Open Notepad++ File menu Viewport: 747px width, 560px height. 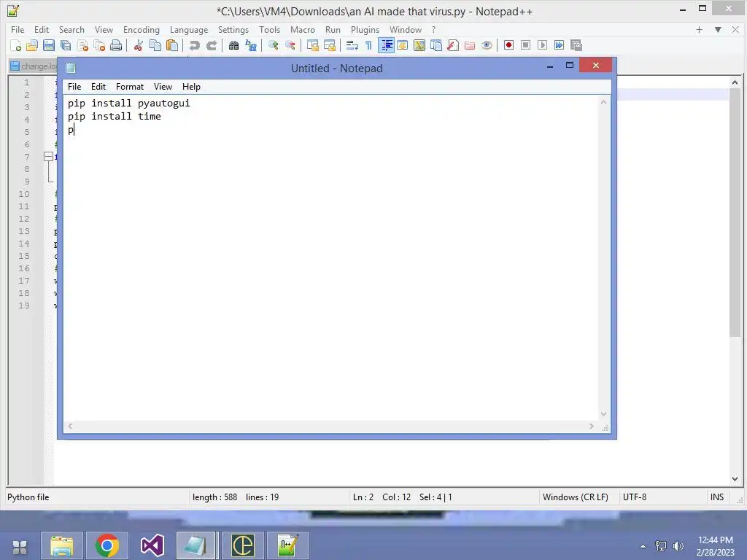pos(18,29)
